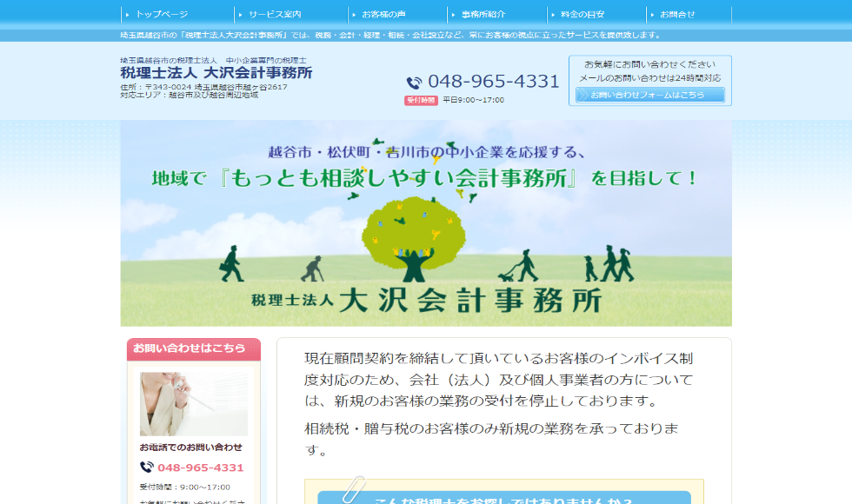Viewport: 852px width, 504px height.
Task: Click the woman on phone sidebar image
Action: coord(193,404)
